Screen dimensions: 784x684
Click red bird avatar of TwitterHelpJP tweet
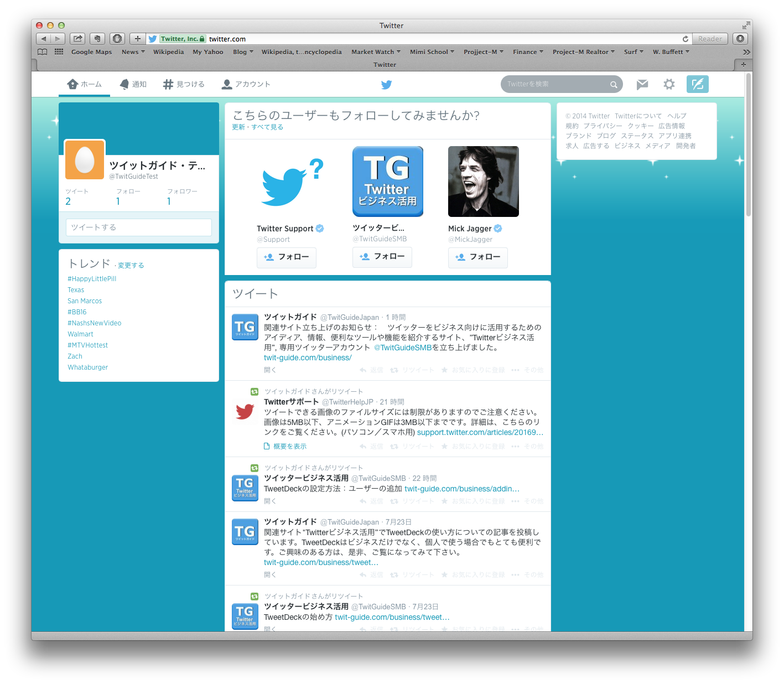coord(245,411)
